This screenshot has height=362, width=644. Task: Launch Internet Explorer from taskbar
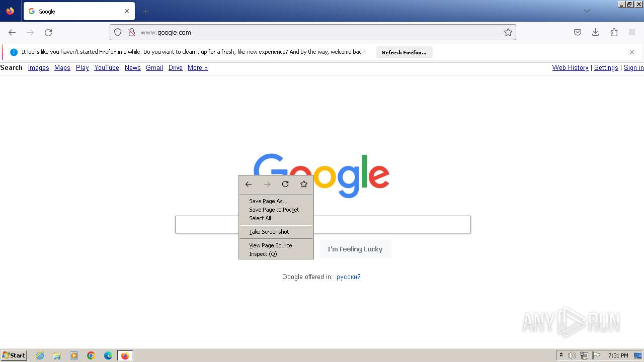click(40, 355)
